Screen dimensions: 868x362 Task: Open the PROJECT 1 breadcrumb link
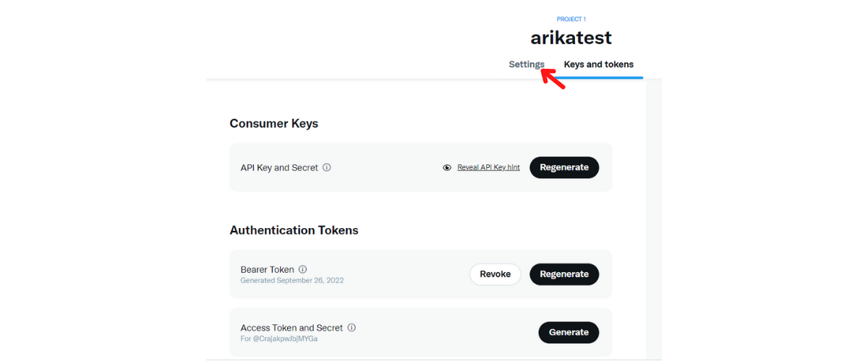[571, 19]
